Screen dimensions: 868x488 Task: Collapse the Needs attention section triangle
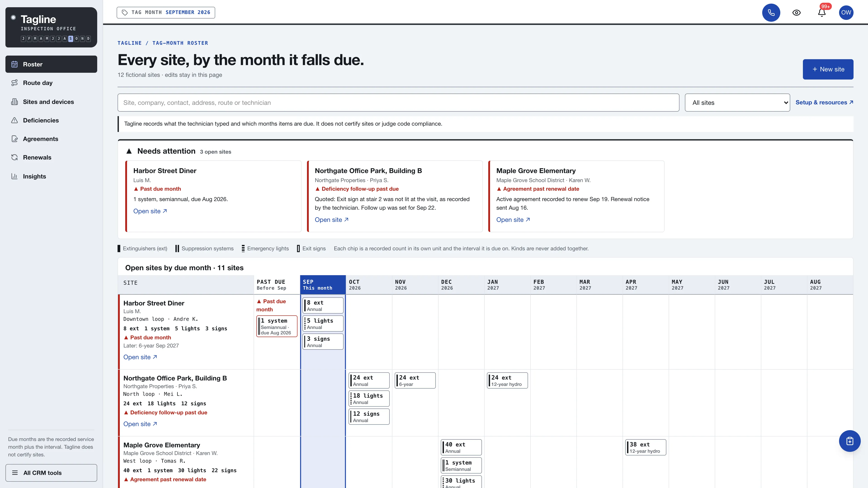129,151
